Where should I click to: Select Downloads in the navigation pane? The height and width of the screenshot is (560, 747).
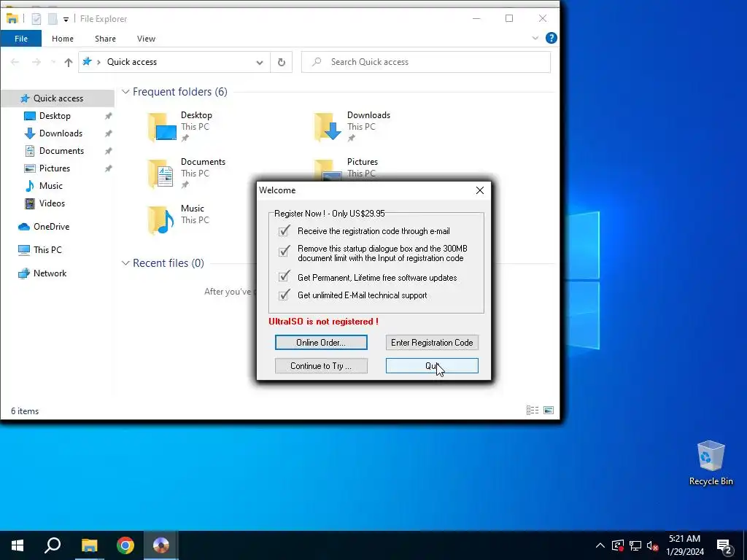pyautogui.click(x=61, y=133)
